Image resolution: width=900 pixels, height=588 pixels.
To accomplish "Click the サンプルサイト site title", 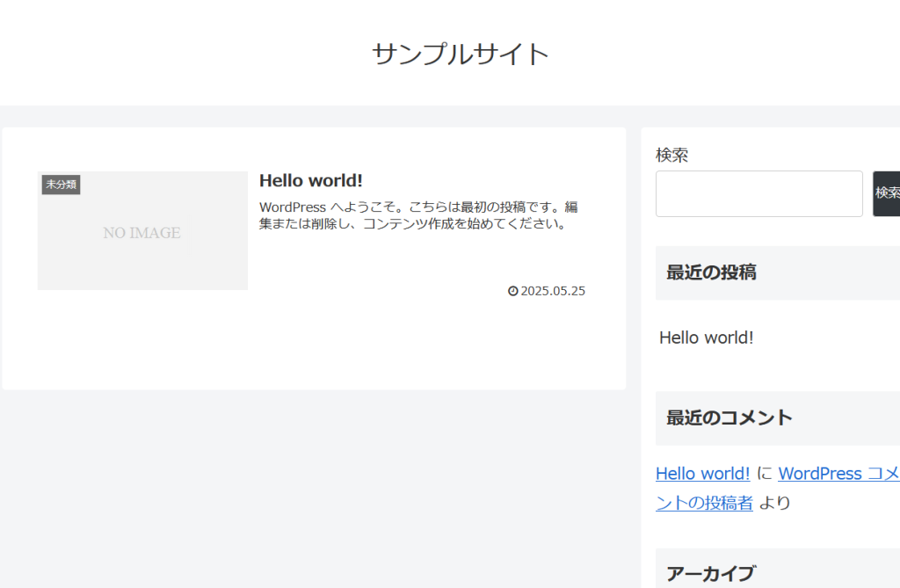I will point(461,54).
